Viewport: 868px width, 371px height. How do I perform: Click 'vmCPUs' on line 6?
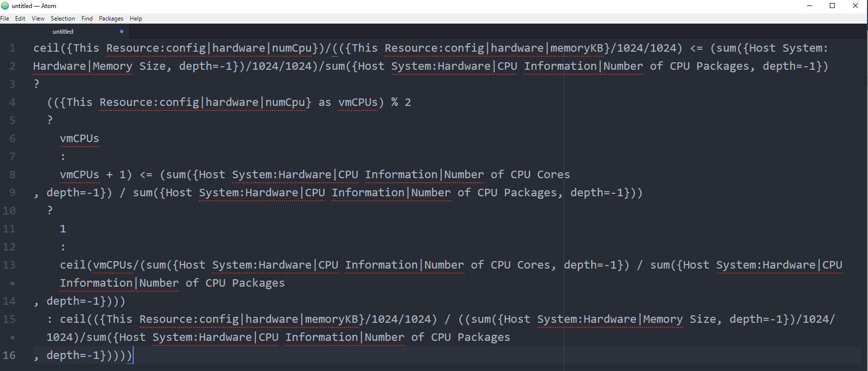(x=79, y=139)
